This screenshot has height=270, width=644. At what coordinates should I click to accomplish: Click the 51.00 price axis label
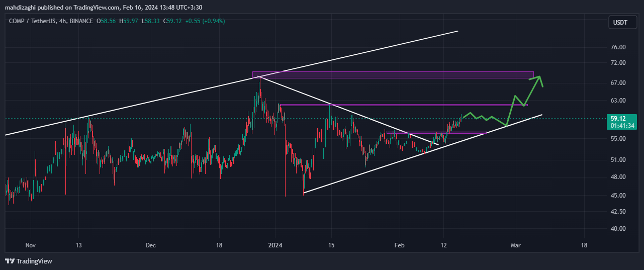[x=617, y=160]
